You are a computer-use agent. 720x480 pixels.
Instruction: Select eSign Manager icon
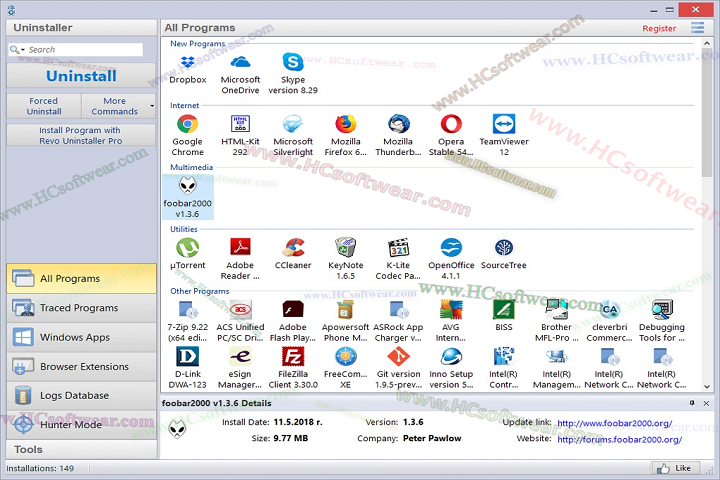click(240, 356)
